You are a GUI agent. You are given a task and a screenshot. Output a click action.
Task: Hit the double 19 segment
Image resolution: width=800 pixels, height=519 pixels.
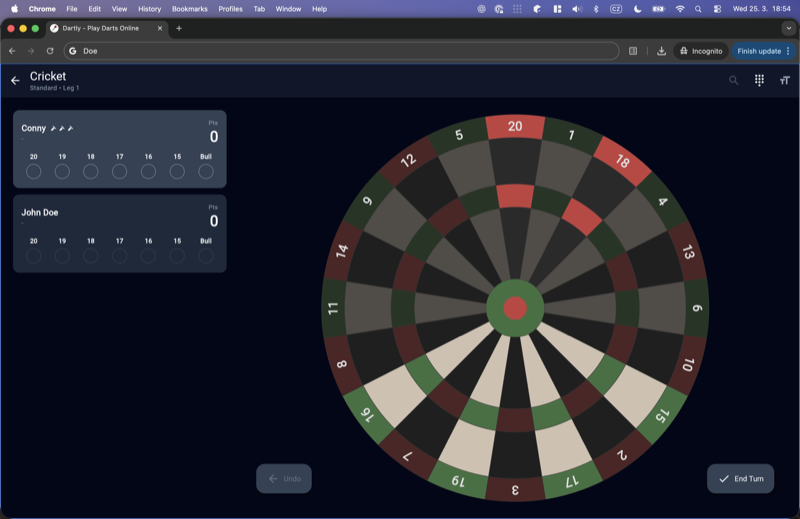pos(459,481)
